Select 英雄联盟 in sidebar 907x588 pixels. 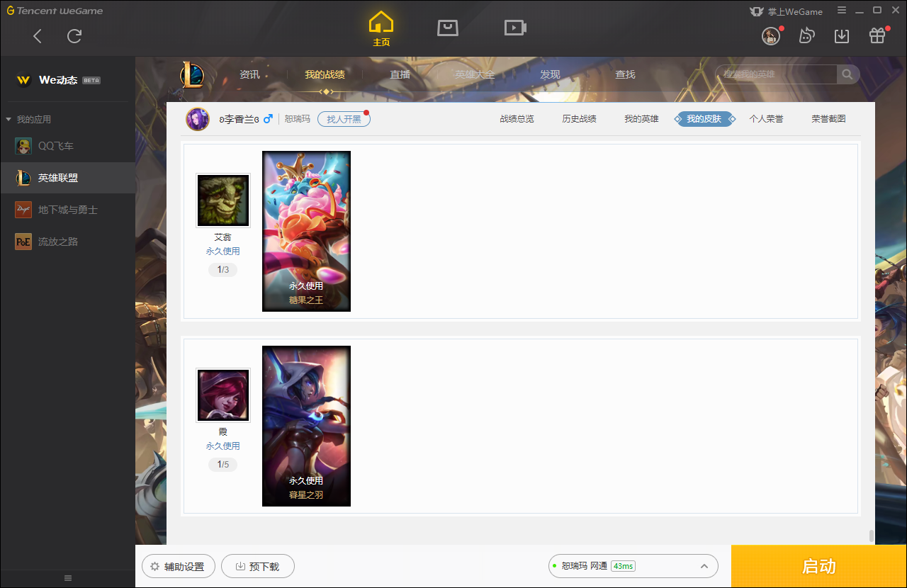[x=67, y=178]
